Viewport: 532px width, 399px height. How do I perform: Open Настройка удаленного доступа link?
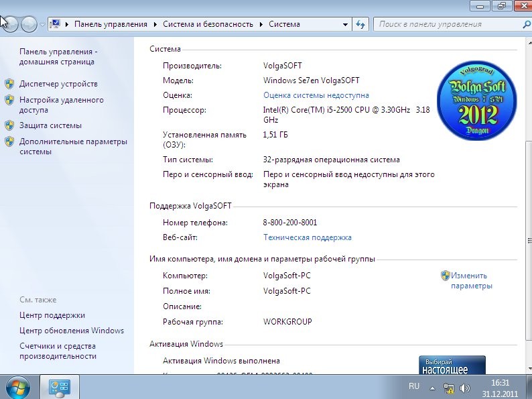(62, 105)
